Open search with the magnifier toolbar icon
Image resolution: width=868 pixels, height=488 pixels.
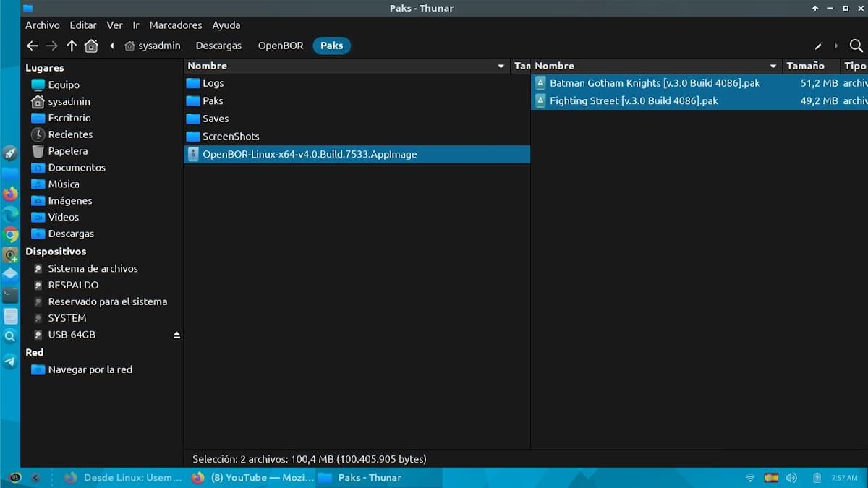click(x=856, y=46)
